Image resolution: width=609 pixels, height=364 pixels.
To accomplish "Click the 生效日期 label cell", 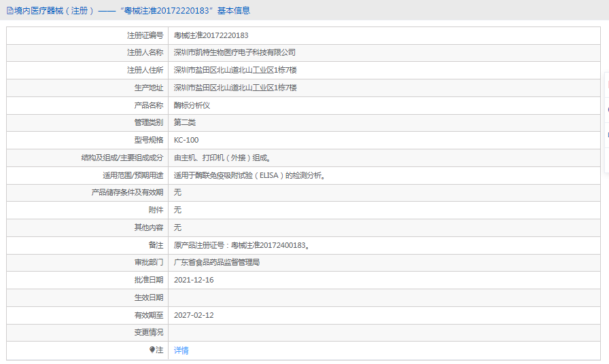I will (x=88, y=298).
